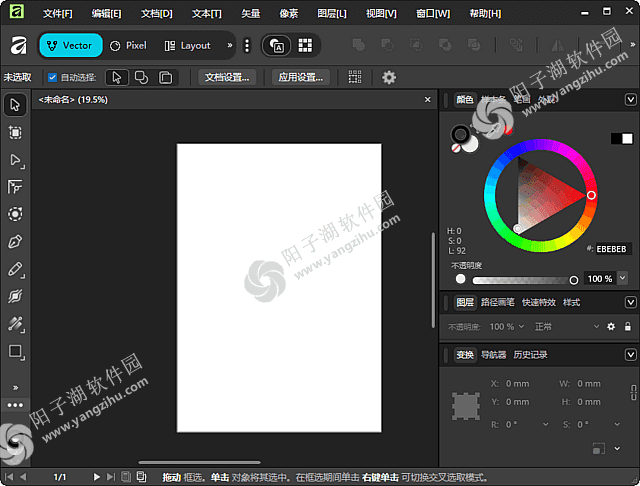This screenshot has height=486, width=640.
Task: Click the grid pattern icon in toolbar
Action: [x=305, y=45]
